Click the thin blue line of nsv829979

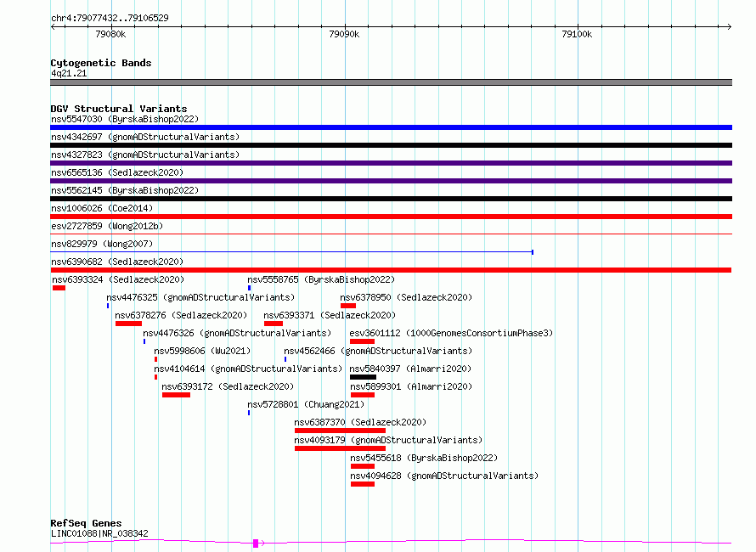coord(291,251)
